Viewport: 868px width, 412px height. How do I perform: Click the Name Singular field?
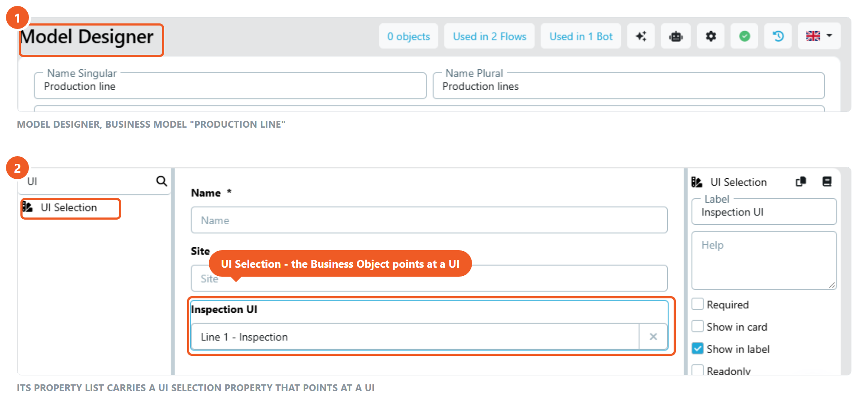click(230, 86)
